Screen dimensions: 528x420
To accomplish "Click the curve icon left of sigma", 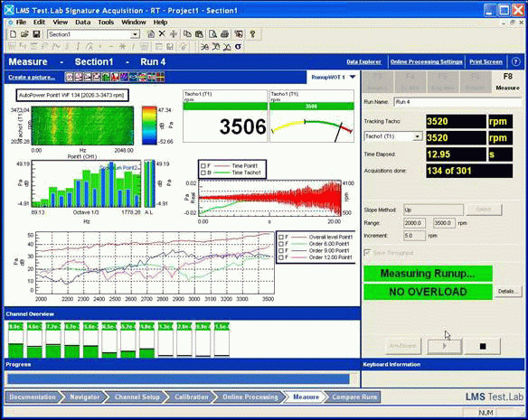I will [x=227, y=46].
